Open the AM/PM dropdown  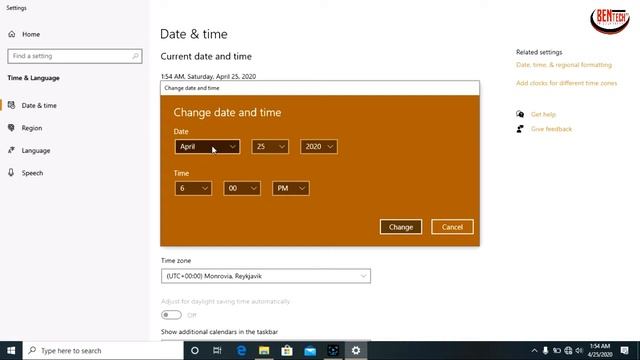pyautogui.click(x=291, y=188)
